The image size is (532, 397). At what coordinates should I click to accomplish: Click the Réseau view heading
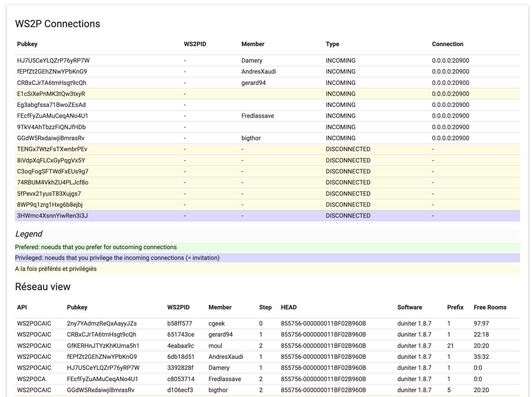pyautogui.click(x=43, y=287)
